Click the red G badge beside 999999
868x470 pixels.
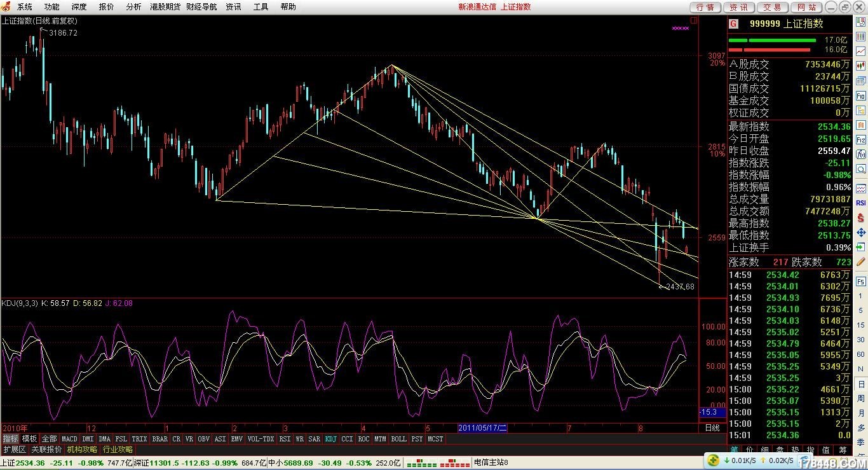733,24
